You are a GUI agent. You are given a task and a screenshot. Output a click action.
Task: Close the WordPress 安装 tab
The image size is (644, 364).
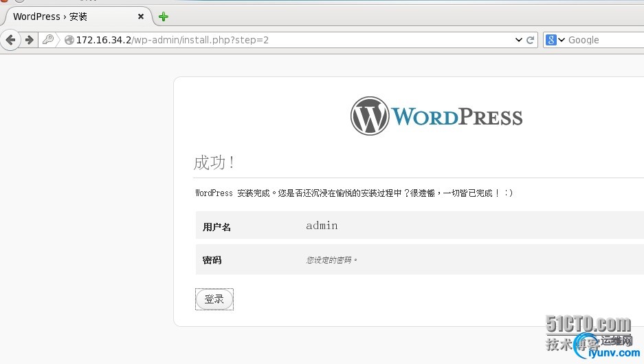[x=141, y=17]
